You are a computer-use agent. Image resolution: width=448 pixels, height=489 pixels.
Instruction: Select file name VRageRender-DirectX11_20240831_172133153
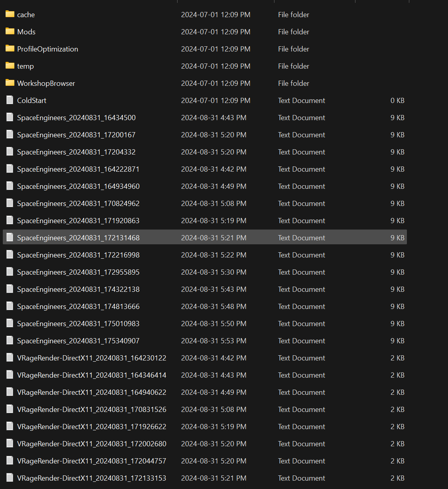tap(92, 478)
